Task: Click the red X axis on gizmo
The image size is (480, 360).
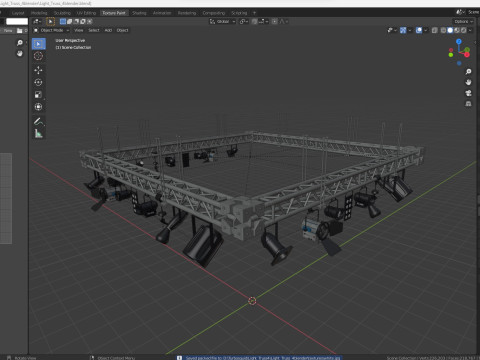Action: pyautogui.click(x=467, y=54)
